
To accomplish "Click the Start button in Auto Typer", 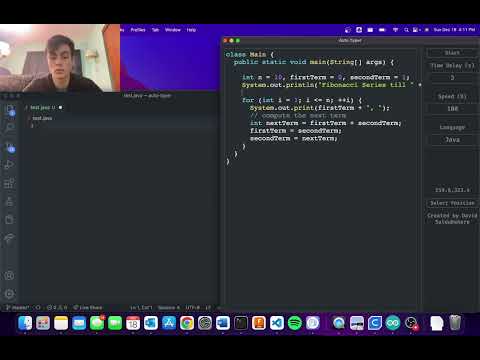I will click(x=452, y=53).
